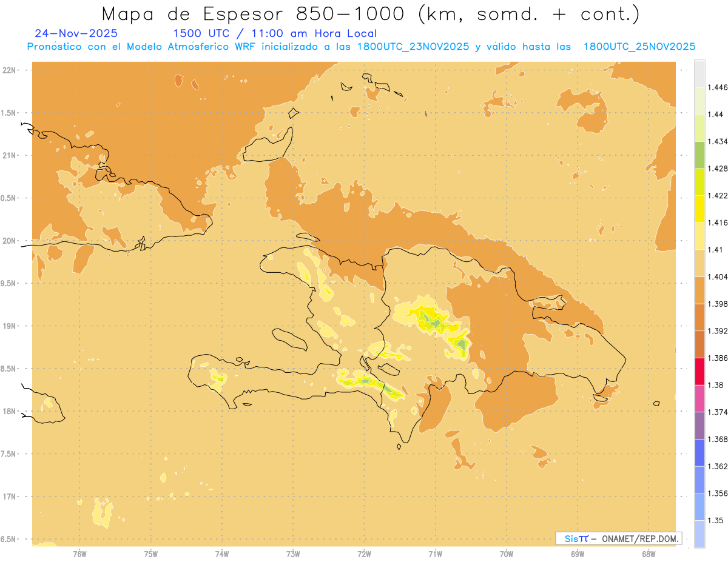Click the date '24-Nov-2025'
728x562 pixels.
pyautogui.click(x=76, y=33)
